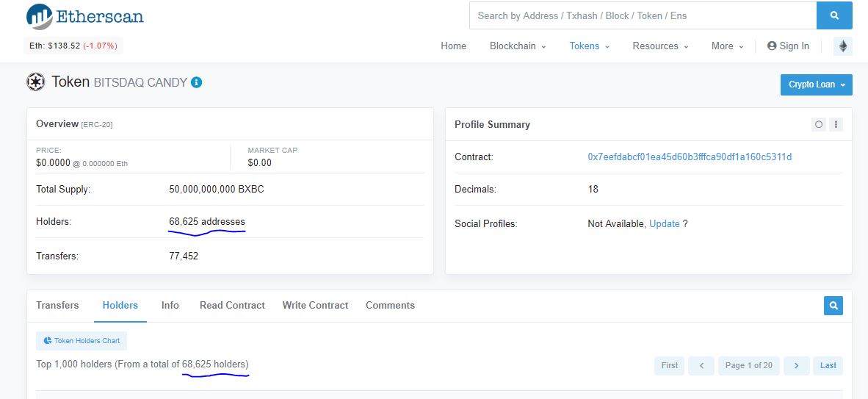Click the search icon in the tab bar
Screen dimensions: 868x399
(x=833, y=306)
